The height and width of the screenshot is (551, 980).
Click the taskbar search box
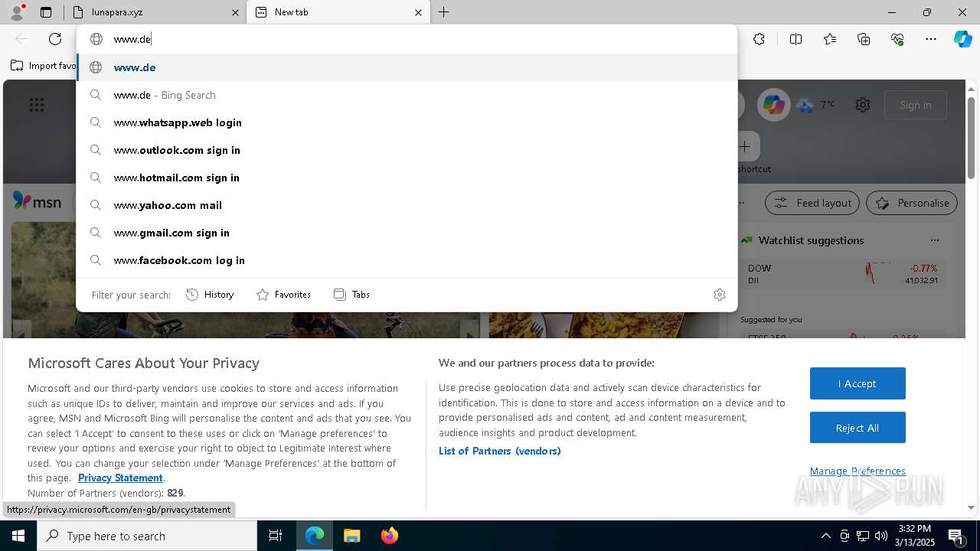(147, 536)
